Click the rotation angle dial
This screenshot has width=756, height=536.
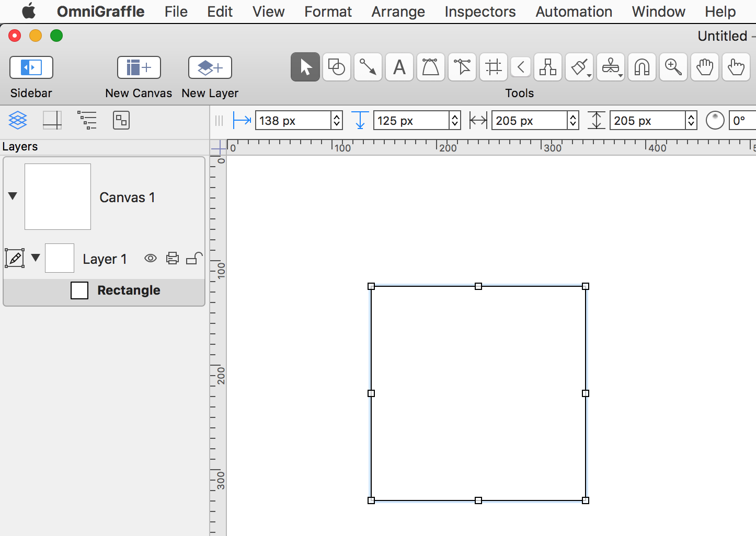tap(715, 121)
